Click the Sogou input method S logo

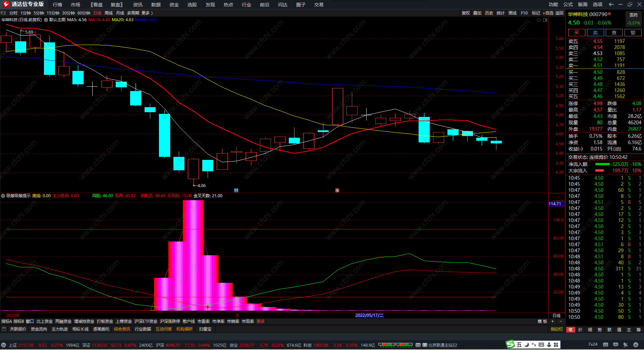click(x=510, y=344)
